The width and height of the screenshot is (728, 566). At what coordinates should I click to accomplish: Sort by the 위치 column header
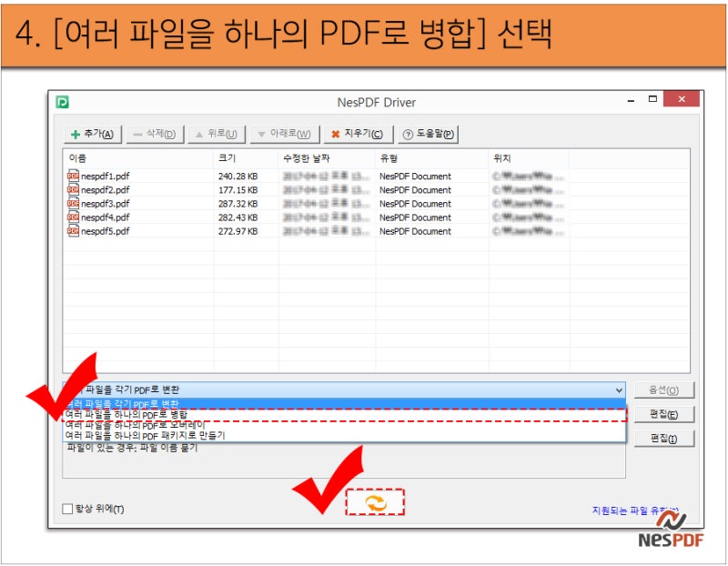[x=529, y=158]
